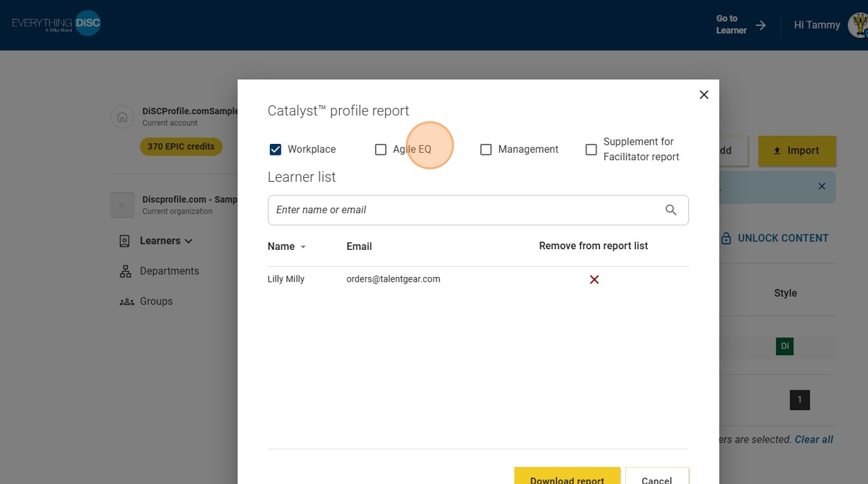Enable the Management report checkbox
The image size is (868, 484).
click(x=486, y=149)
